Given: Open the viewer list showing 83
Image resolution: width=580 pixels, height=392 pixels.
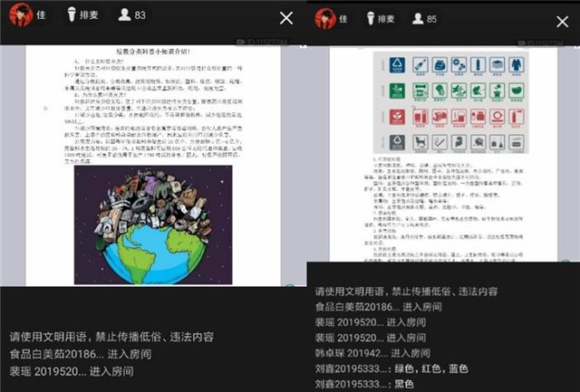Looking at the screenshot, I should [131, 14].
